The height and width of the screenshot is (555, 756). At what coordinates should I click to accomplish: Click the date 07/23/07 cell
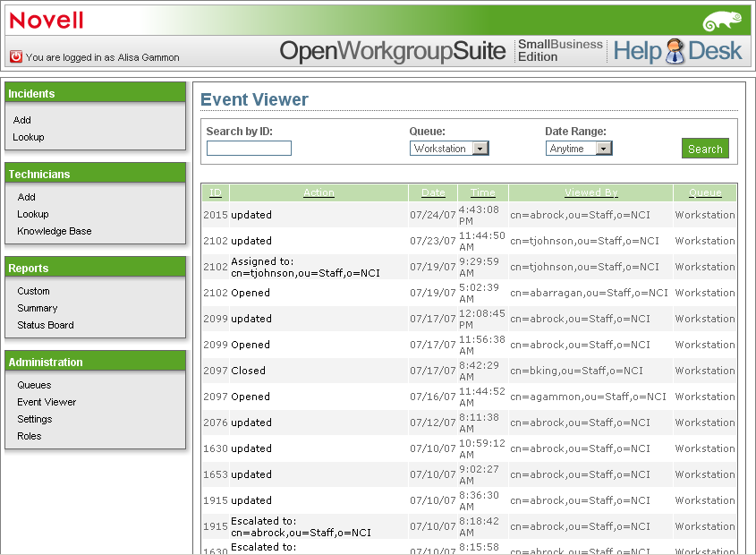432,241
